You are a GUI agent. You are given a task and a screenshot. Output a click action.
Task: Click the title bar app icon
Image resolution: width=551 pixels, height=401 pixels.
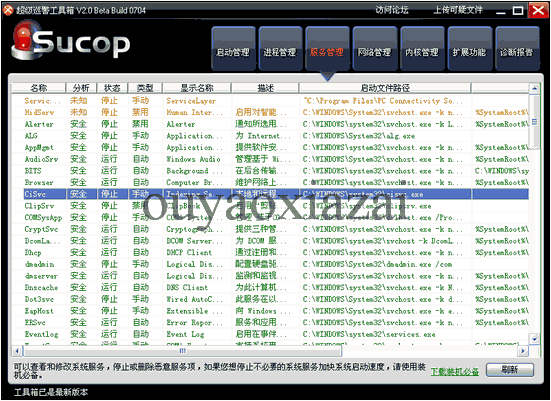pos(8,10)
